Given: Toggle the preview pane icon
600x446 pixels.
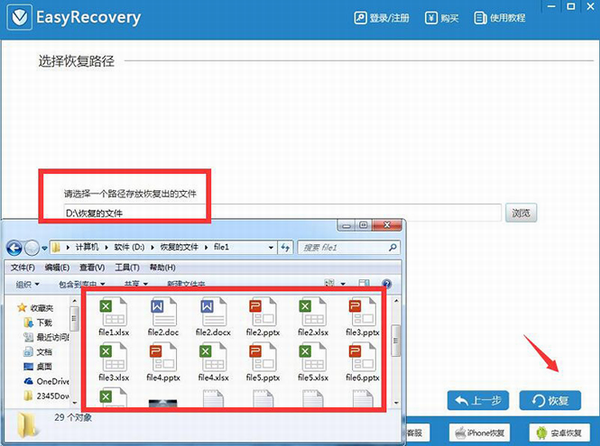Looking at the screenshot, I should tap(364, 283).
